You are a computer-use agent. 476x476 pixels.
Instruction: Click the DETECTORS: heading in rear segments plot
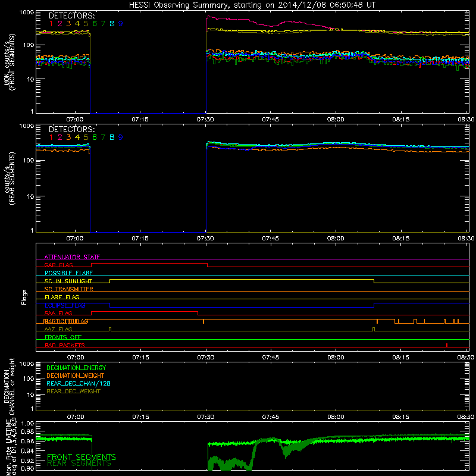(x=72, y=129)
